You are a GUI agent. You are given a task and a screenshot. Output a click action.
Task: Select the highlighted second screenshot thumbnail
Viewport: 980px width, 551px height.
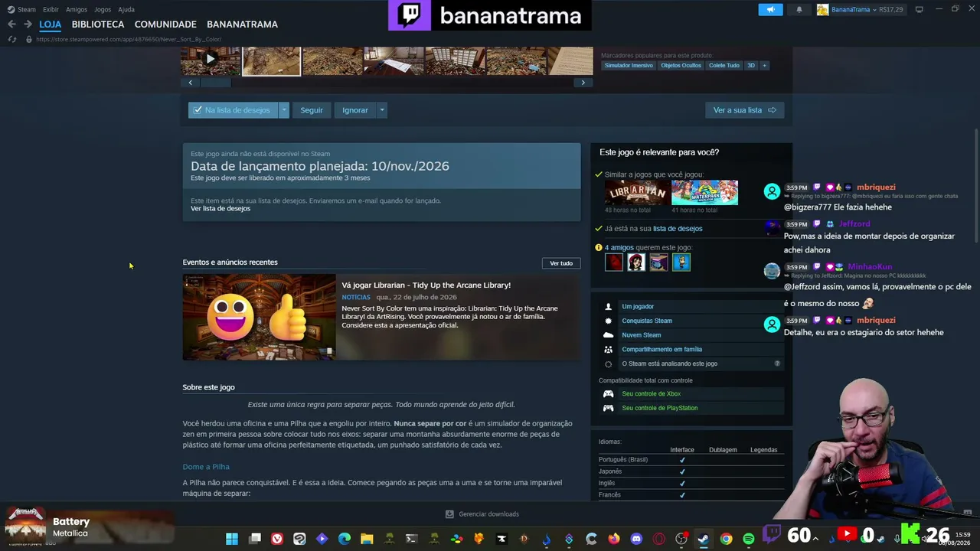(272, 60)
